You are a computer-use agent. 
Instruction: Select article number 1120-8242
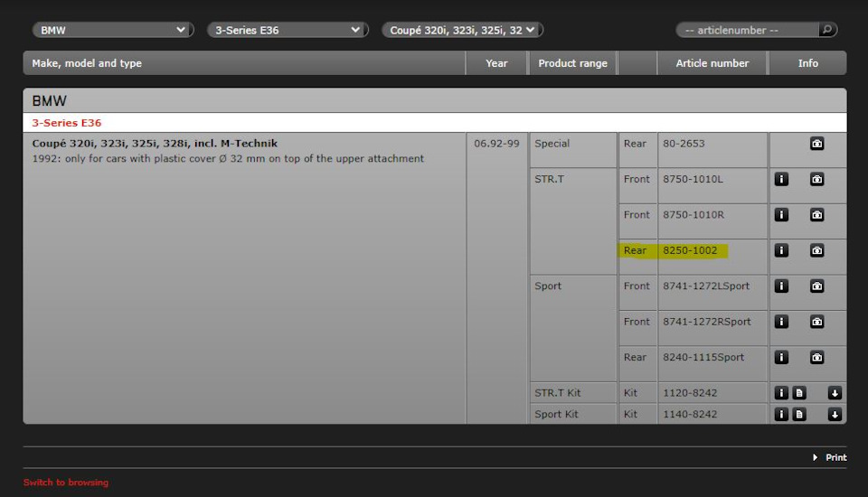[690, 393]
